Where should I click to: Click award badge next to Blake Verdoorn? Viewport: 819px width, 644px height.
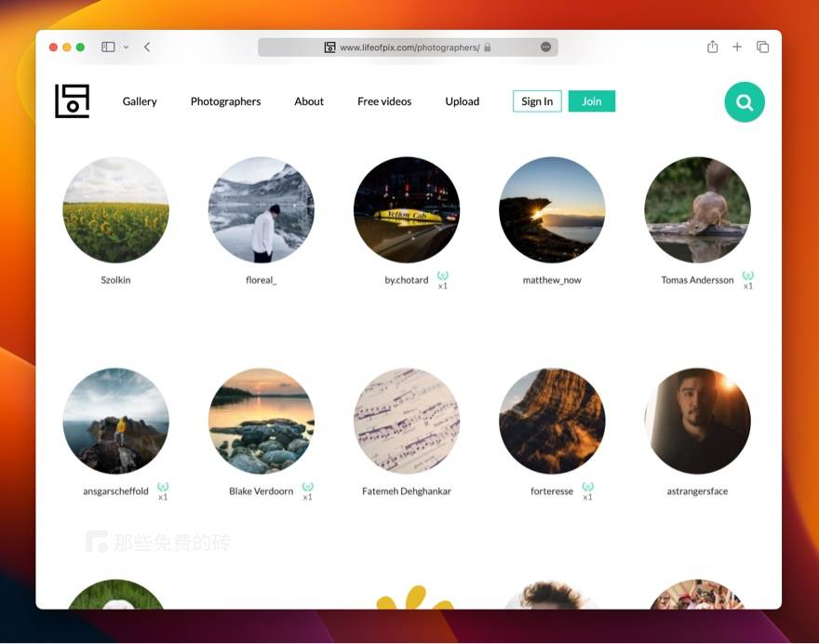pos(308,491)
